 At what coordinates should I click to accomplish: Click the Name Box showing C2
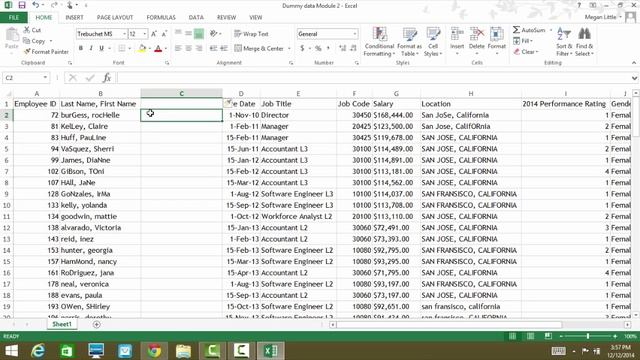click(26, 78)
